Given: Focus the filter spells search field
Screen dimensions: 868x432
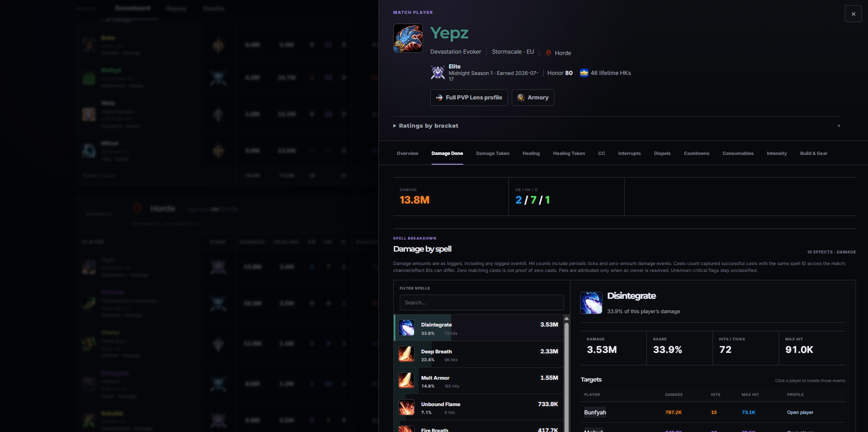Looking at the screenshot, I should point(482,302).
